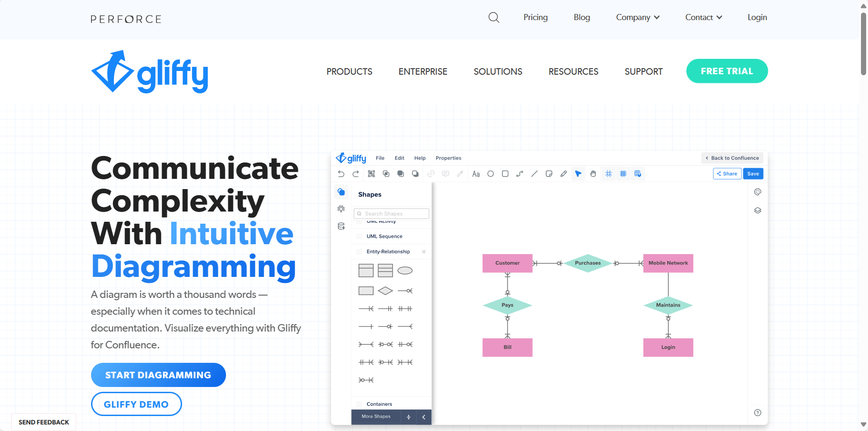Click the Login link
868x431 pixels.
pos(757,17)
